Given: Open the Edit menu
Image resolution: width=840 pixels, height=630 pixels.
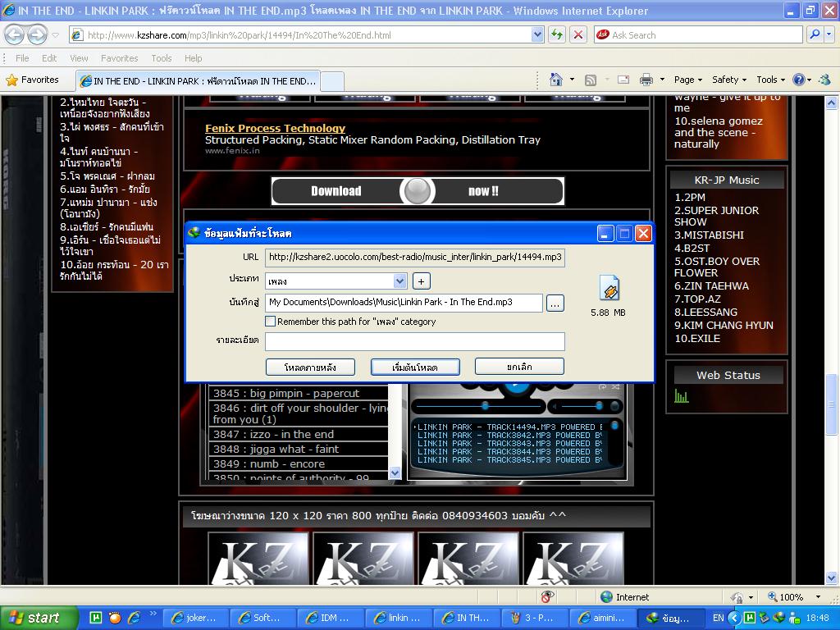Looking at the screenshot, I should pyautogui.click(x=48, y=58).
